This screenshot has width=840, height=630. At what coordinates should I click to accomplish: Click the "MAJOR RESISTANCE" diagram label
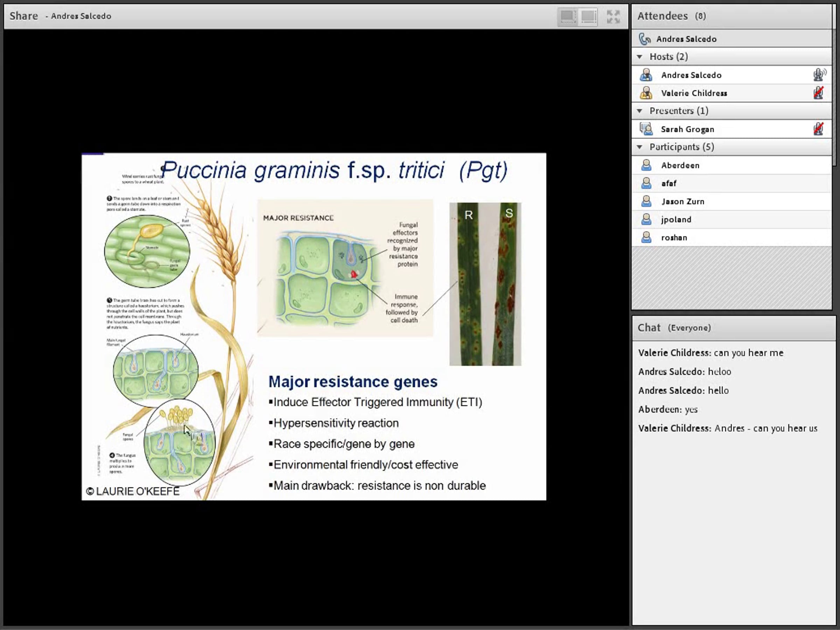298,218
